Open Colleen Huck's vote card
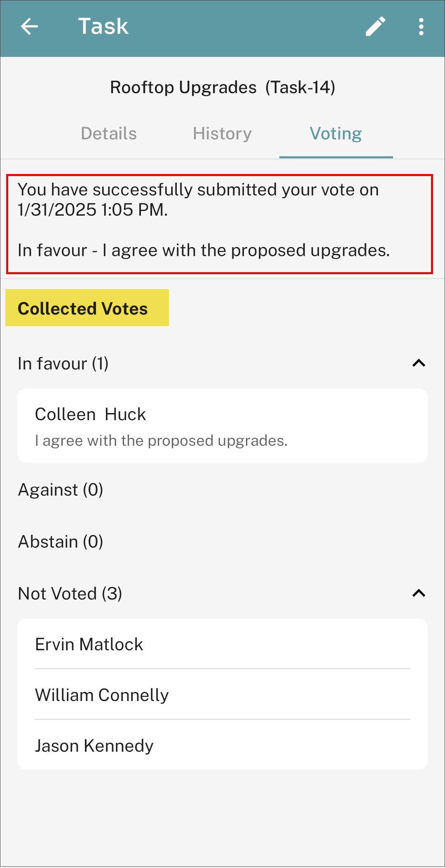Screen dimensions: 445x868 click(222, 426)
